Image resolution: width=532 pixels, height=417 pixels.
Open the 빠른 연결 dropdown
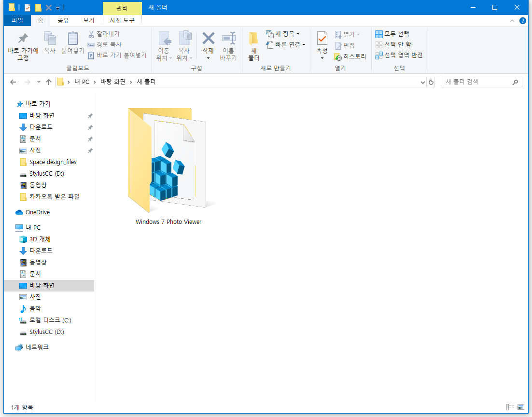(286, 44)
